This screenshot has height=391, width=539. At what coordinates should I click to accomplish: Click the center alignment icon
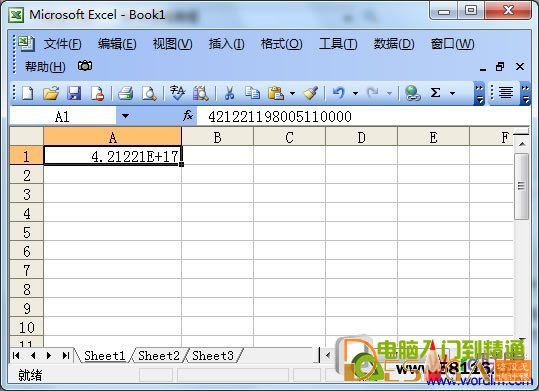coord(506,93)
